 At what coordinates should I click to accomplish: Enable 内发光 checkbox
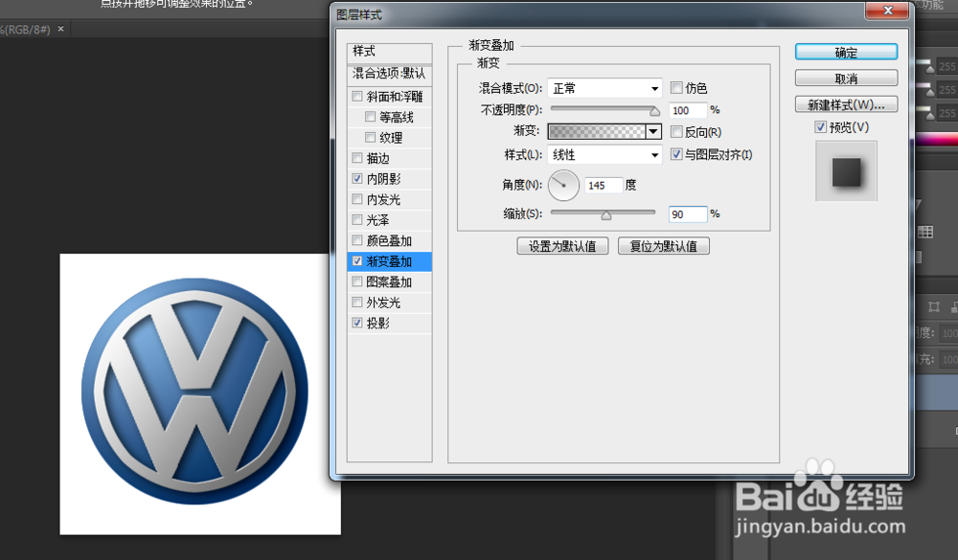[x=357, y=199]
